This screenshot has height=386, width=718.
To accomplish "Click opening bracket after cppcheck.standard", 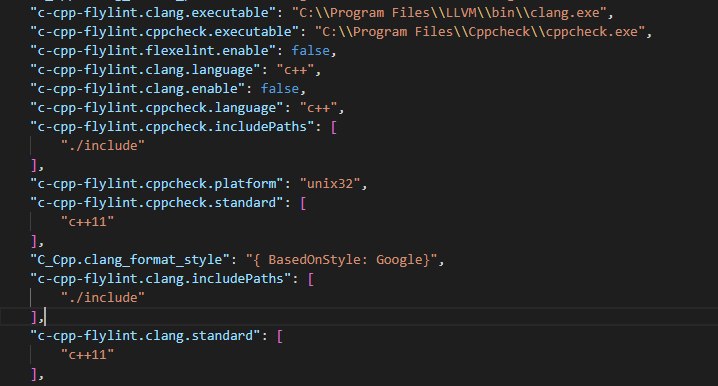I will pos(303,203).
